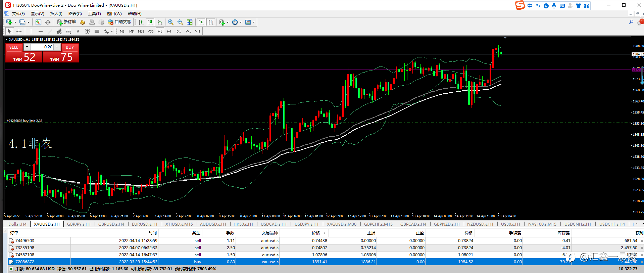This screenshot has height=273, width=644.
Task: Toggle chart auto scroll
Action: click(201, 22)
